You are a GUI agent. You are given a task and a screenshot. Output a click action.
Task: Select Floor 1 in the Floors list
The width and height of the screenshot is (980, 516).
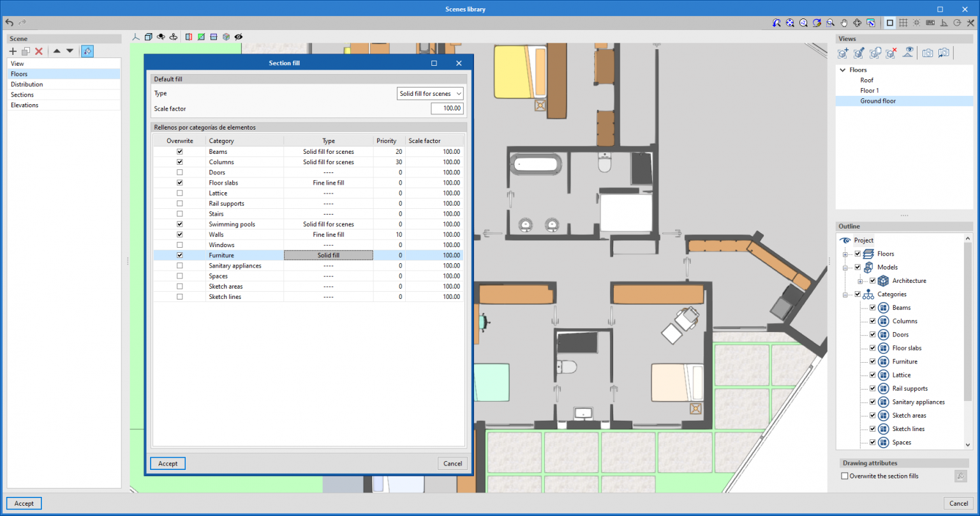(x=870, y=90)
